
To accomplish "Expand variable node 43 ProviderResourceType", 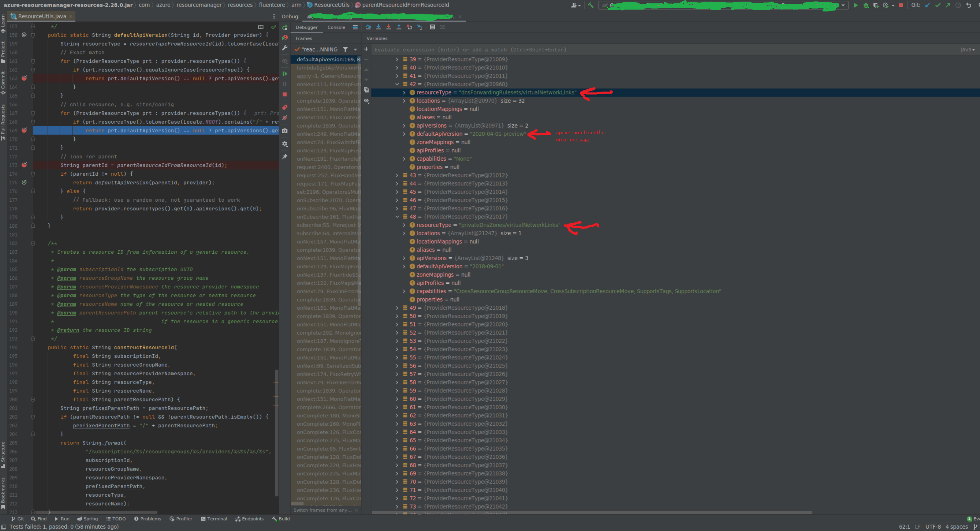I will pos(398,175).
